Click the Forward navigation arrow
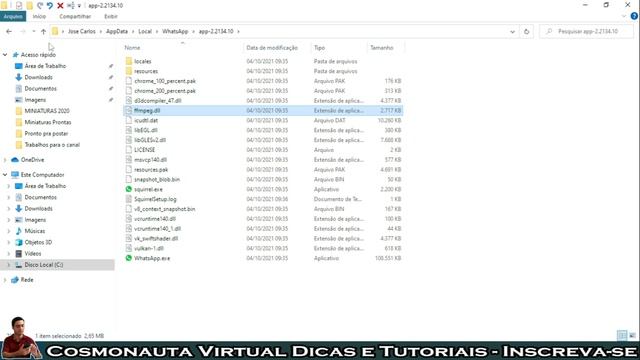 pyautogui.click(x=23, y=31)
